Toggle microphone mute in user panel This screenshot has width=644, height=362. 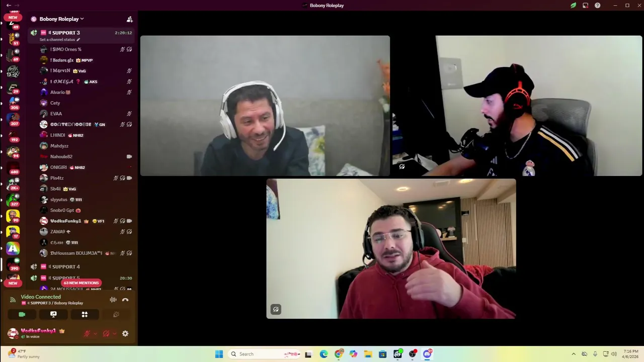tap(87, 333)
